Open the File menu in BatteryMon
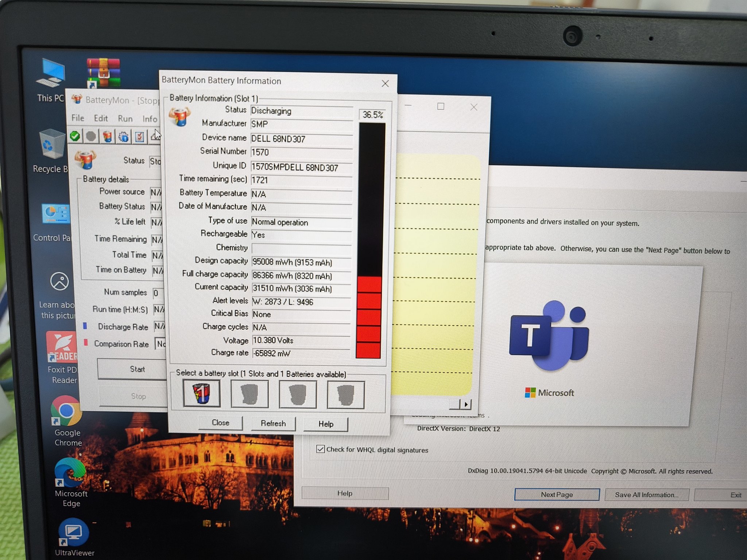Screen dimensions: 747x560 [78, 118]
